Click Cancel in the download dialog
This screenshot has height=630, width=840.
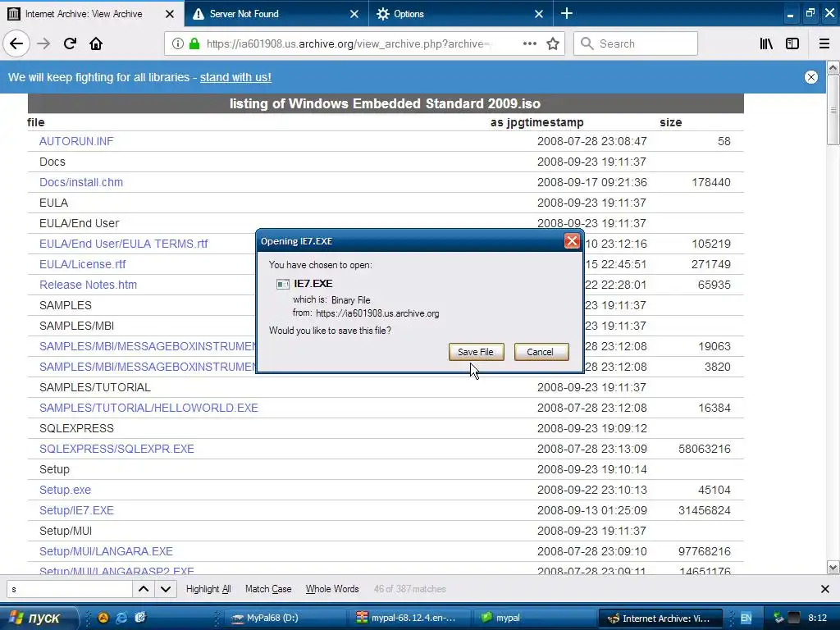coord(541,352)
